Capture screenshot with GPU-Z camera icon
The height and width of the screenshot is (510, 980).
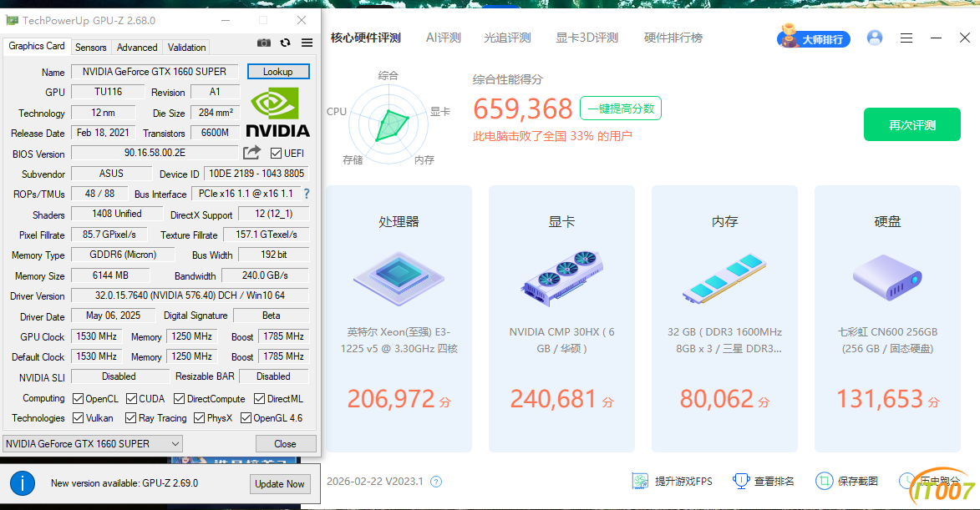coord(264,42)
